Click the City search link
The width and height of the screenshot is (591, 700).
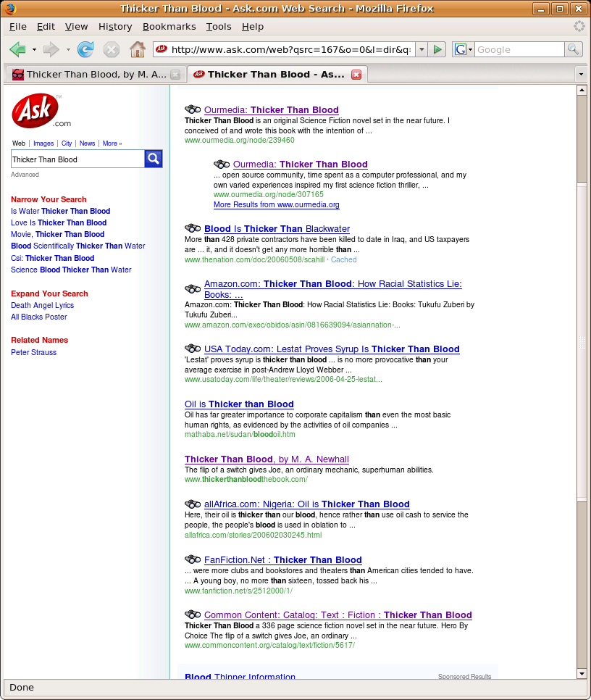click(67, 143)
